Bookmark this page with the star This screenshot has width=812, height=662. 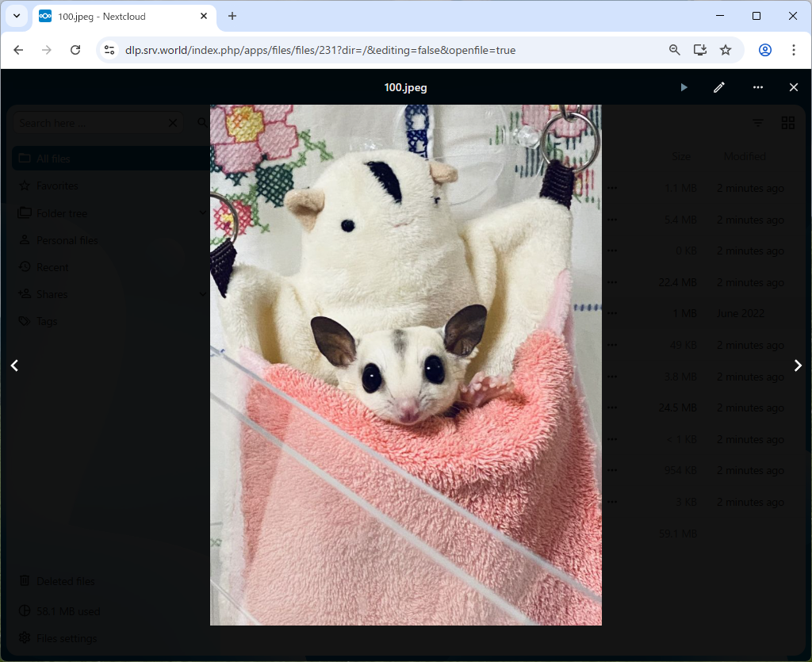pyautogui.click(x=726, y=50)
